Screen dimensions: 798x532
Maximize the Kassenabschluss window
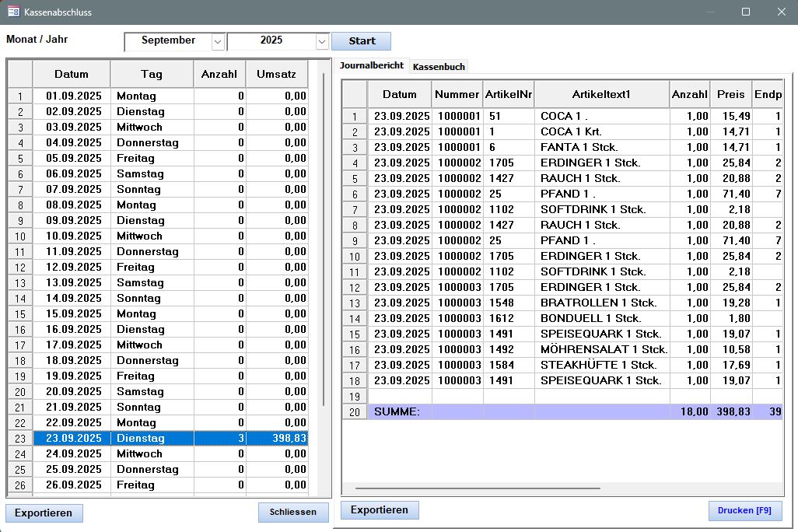(746, 12)
